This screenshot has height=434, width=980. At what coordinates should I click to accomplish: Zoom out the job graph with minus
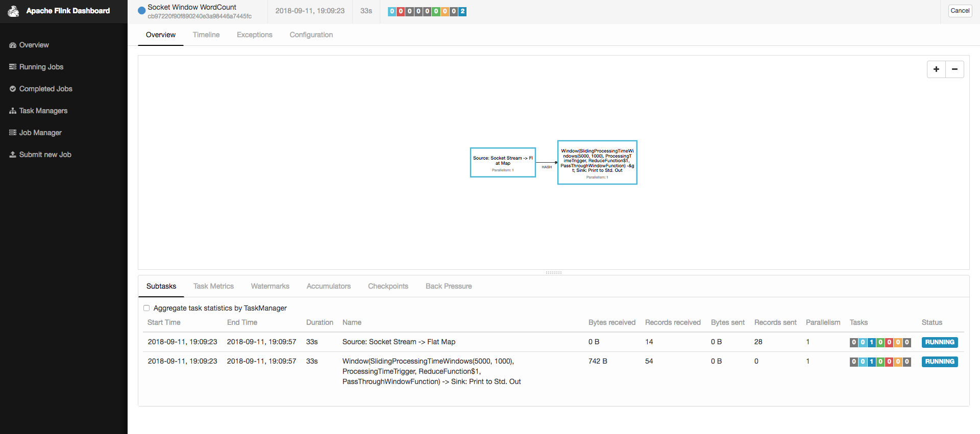tap(954, 69)
